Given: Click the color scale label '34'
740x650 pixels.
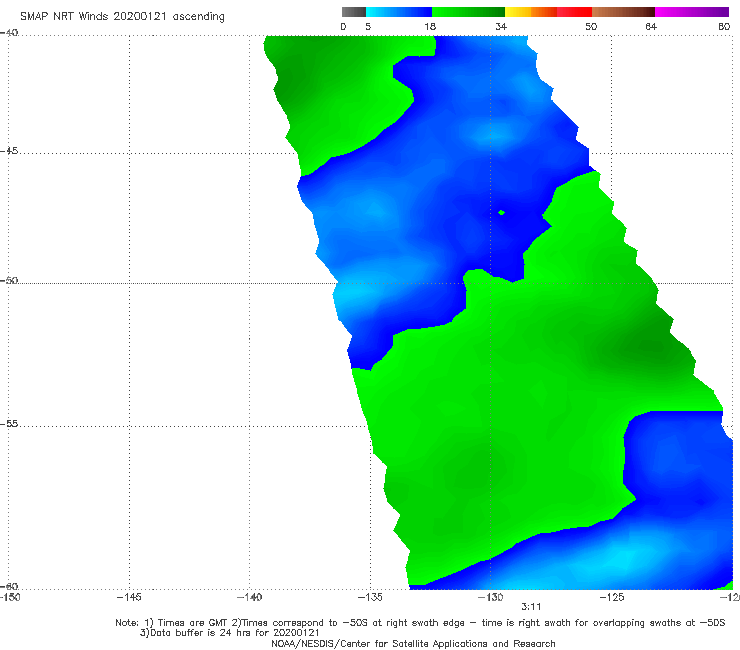Looking at the screenshot, I should click(x=501, y=26).
